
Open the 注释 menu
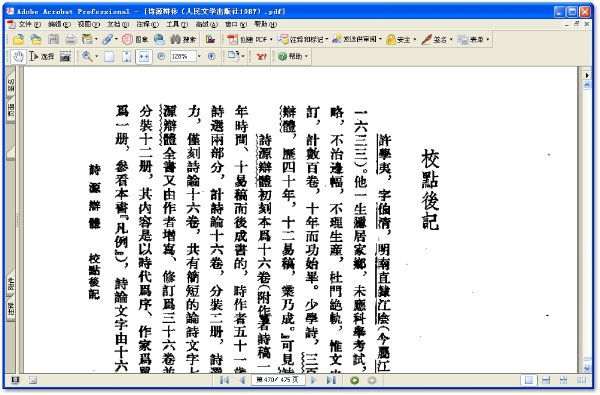click(x=148, y=24)
